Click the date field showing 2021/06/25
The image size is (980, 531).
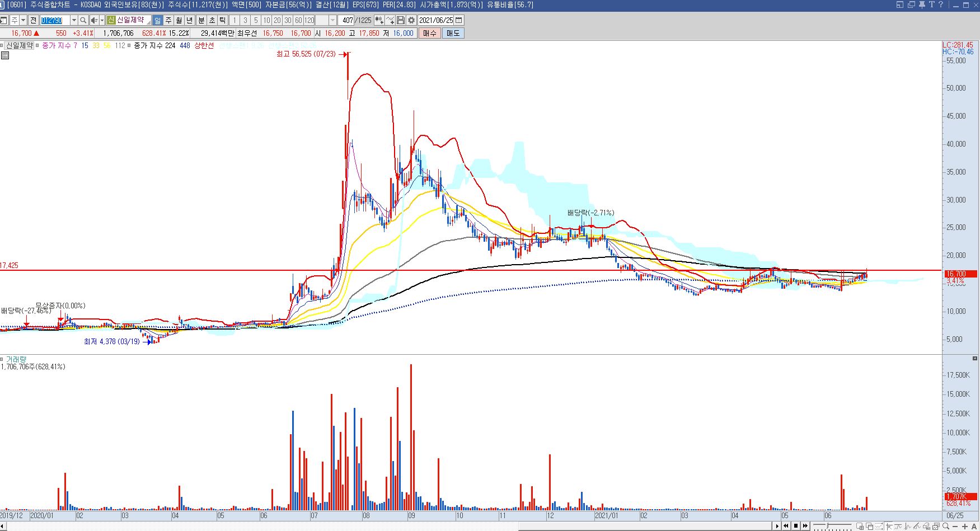(436, 20)
